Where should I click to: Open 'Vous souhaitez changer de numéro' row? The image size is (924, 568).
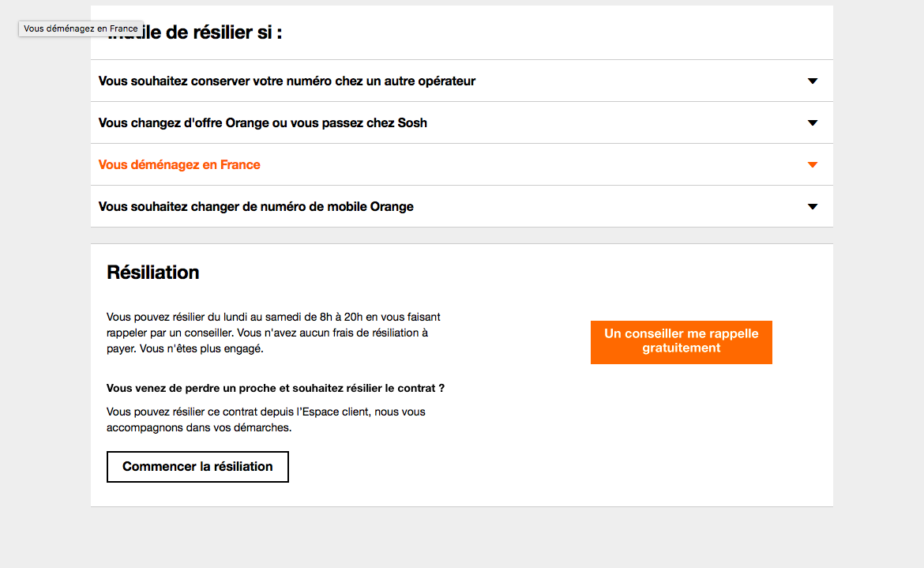256,206
